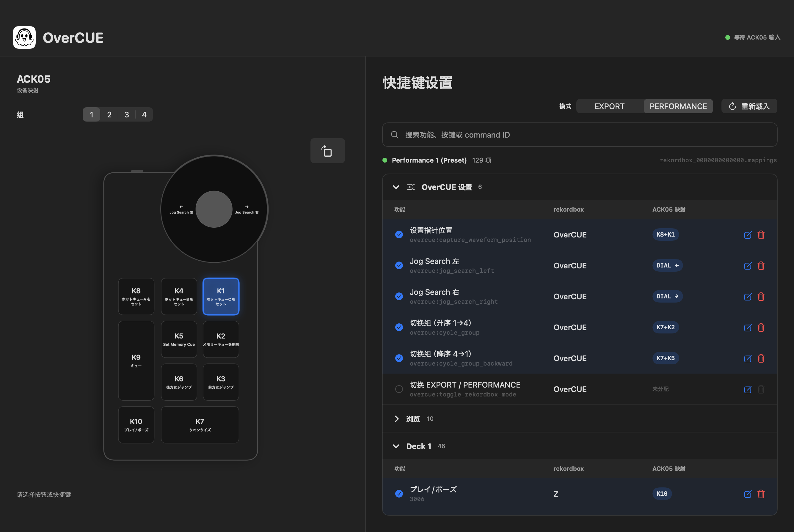Screen dimensions: 794x532
Task: Toggle the 设置指针位置 checkbox
Action: (x=399, y=234)
